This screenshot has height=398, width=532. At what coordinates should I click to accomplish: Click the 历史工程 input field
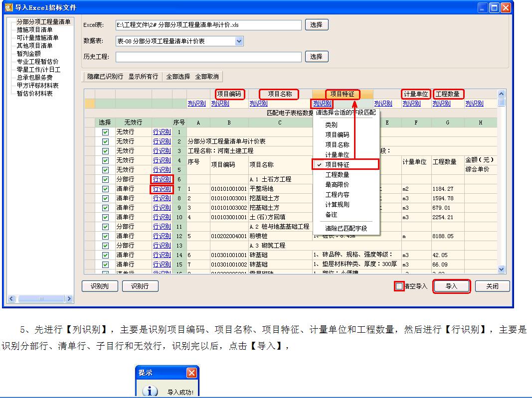208,57
